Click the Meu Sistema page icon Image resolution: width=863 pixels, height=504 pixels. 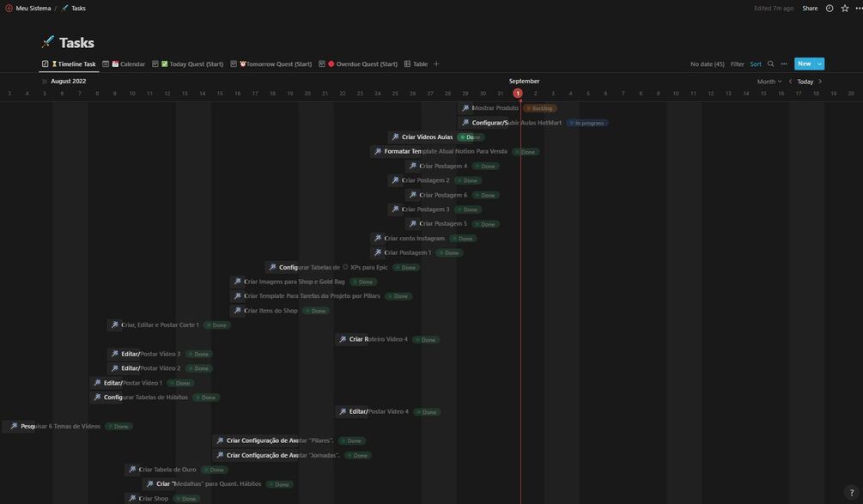click(9, 9)
